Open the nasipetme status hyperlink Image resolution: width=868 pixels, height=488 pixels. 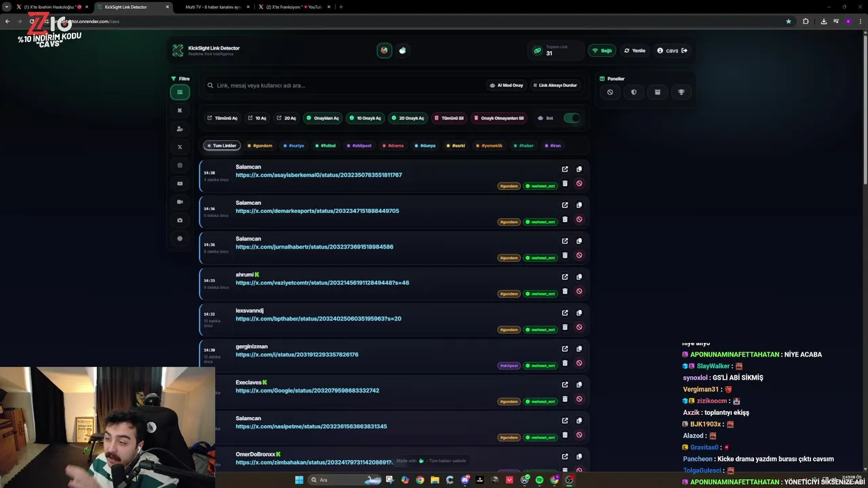[311, 426]
